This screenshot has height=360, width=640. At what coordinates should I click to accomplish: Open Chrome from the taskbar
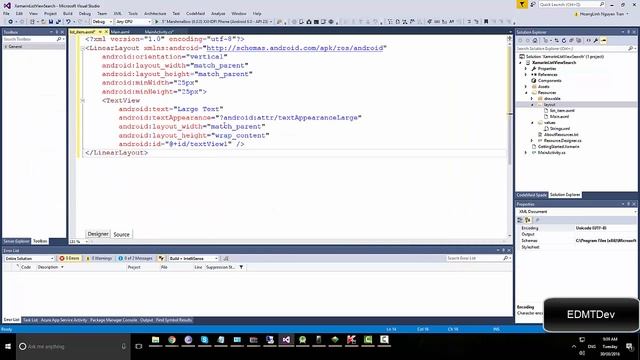coord(172,340)
